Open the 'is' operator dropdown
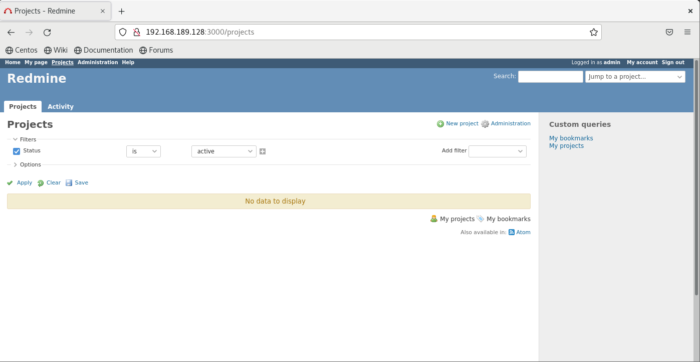Screen dimensions: 700x362 point(143,151)
